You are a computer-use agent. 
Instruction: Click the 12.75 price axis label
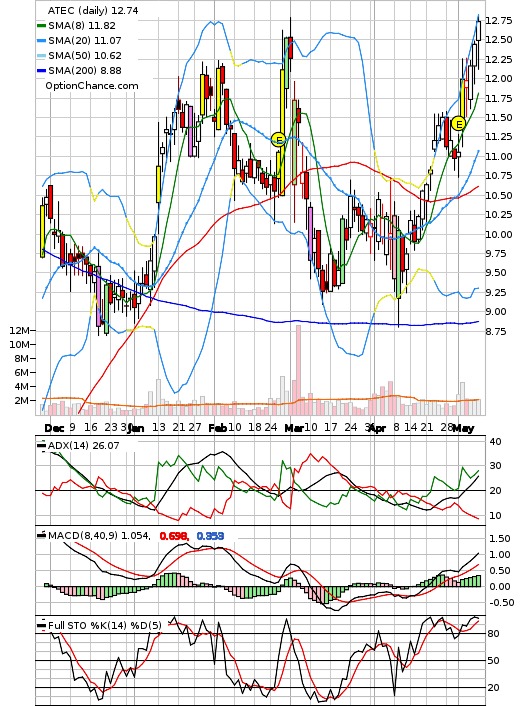(x=500, y=21)
